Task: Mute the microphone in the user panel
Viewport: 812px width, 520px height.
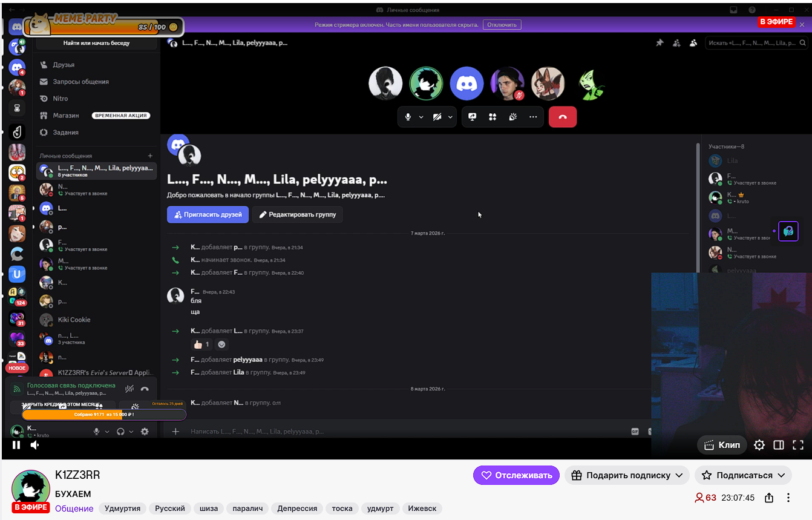Action: [x=96, y=432]
